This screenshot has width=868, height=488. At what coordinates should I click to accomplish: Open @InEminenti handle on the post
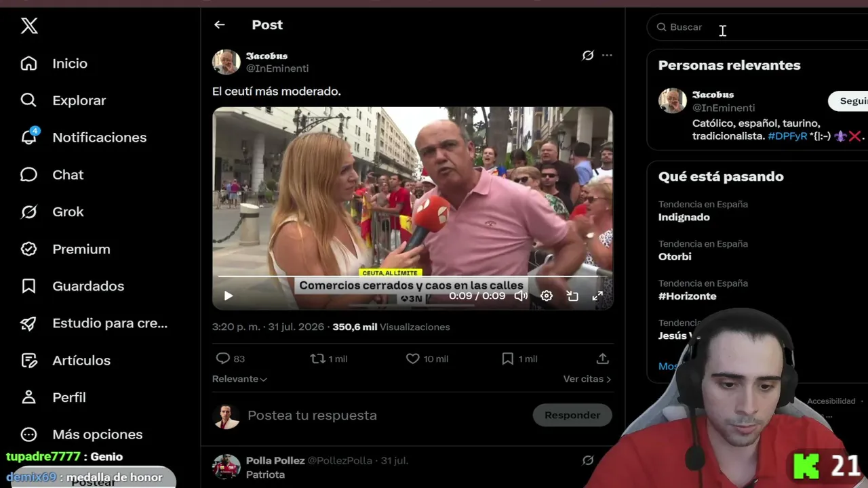coord(277,68)
